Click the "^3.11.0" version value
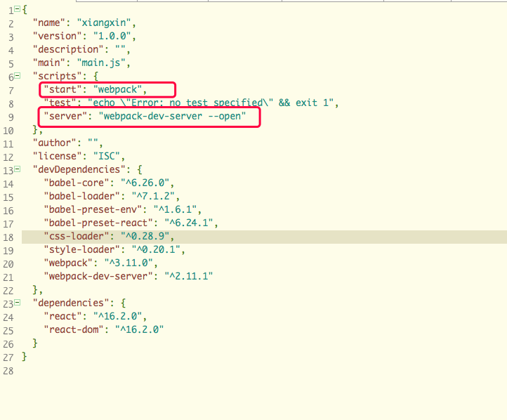 [x=129, y=263]
